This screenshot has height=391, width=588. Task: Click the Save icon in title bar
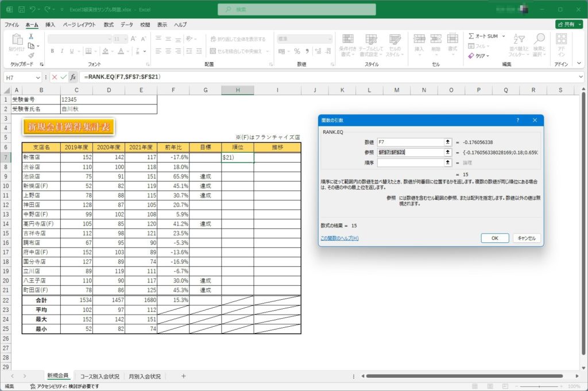[21, 10]
